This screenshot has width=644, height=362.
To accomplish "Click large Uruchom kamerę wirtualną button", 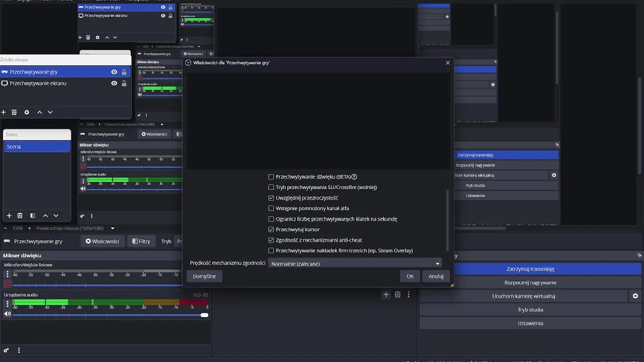I will (524, 296).
